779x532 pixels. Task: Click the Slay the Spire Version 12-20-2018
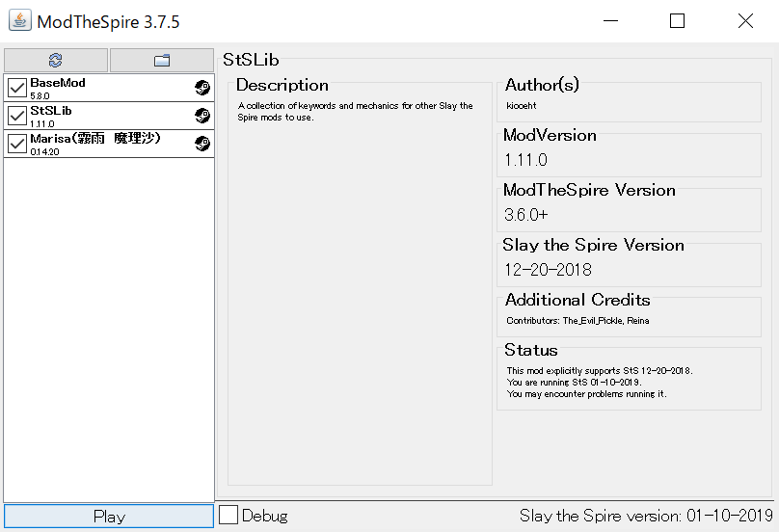548,270
